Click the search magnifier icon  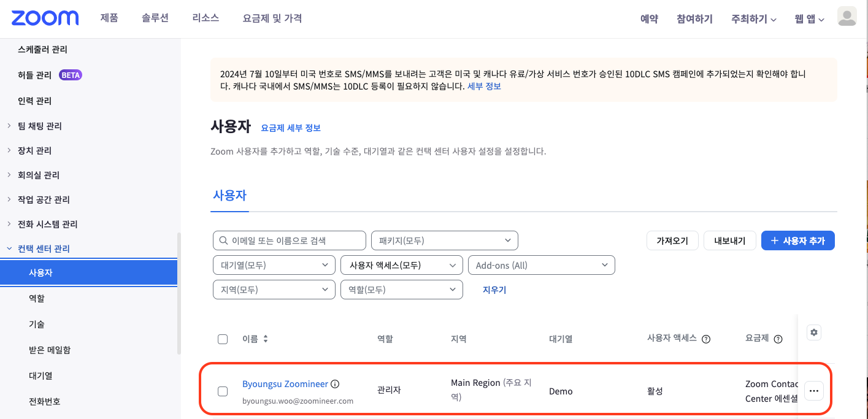(222, 240)
